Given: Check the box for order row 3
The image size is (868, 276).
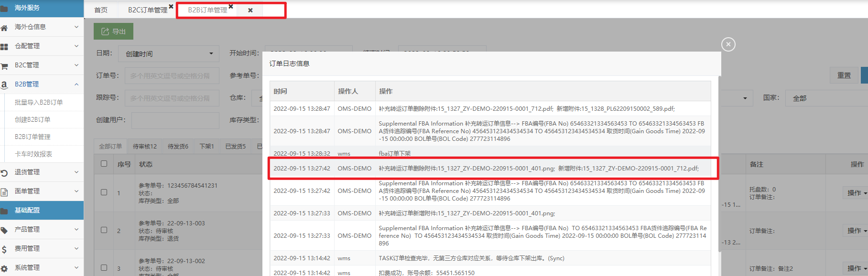Looking at the screenshot, I should [104, 268].
